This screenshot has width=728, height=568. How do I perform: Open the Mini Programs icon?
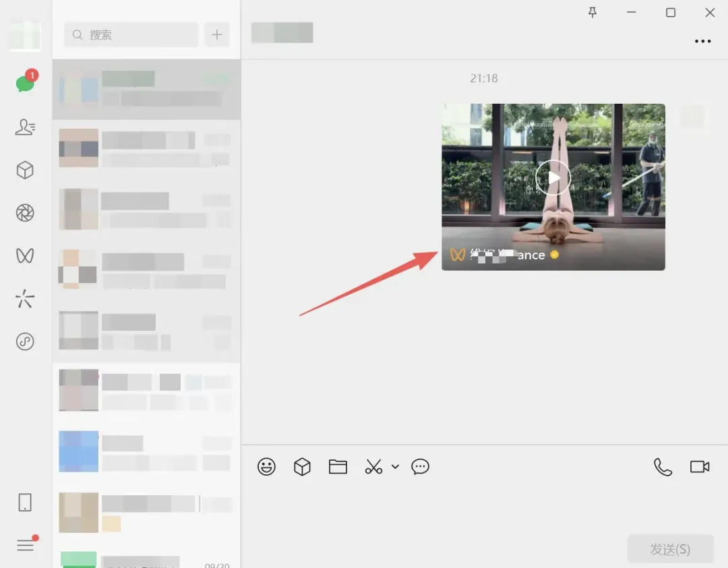[25, 342]
